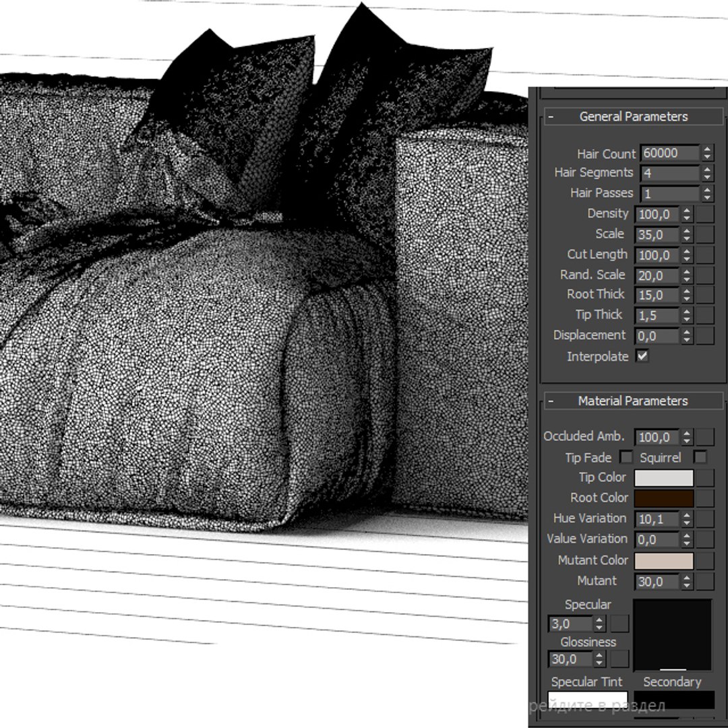Adjust the Density spinner

pyautogui.click(x=687, y=214)
